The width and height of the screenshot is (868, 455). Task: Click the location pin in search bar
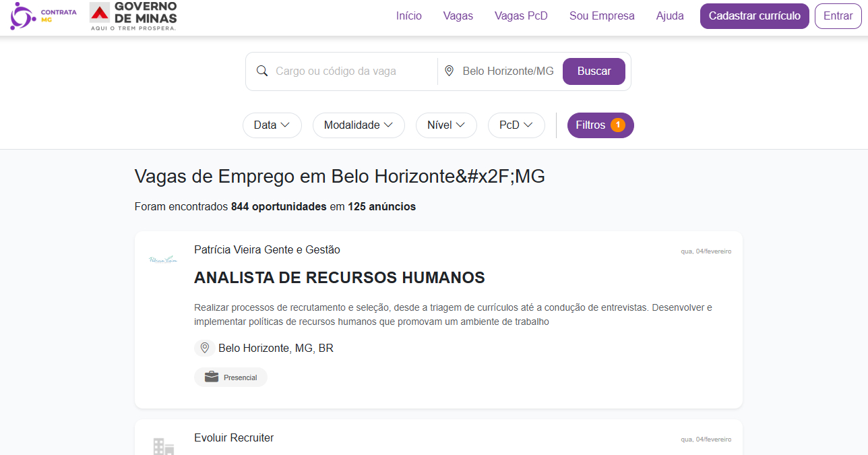449,71
